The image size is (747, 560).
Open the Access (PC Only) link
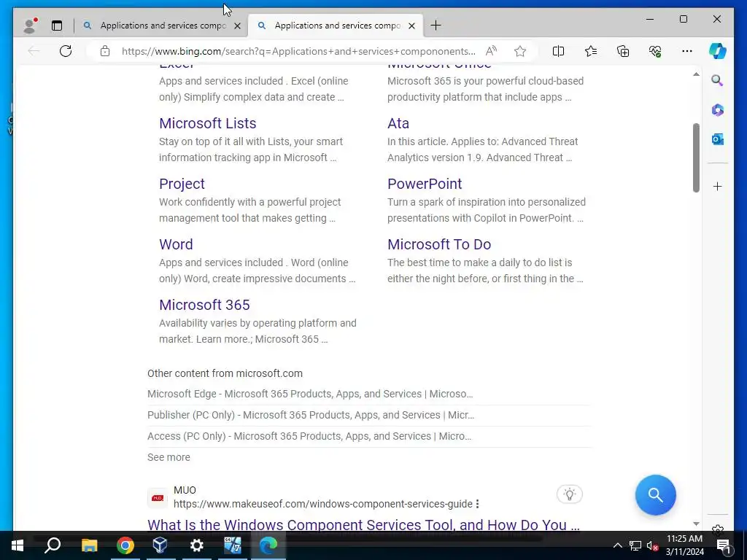click(x=309, y=436)
